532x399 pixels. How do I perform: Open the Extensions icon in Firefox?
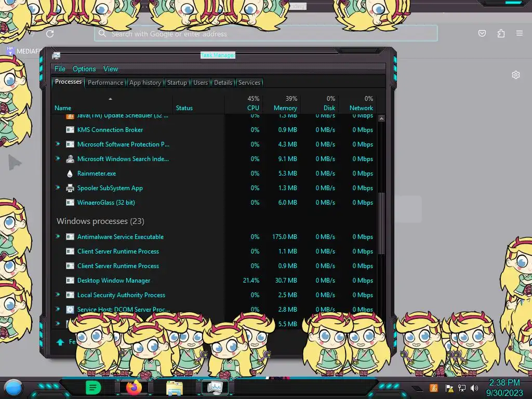click(501, 33)
